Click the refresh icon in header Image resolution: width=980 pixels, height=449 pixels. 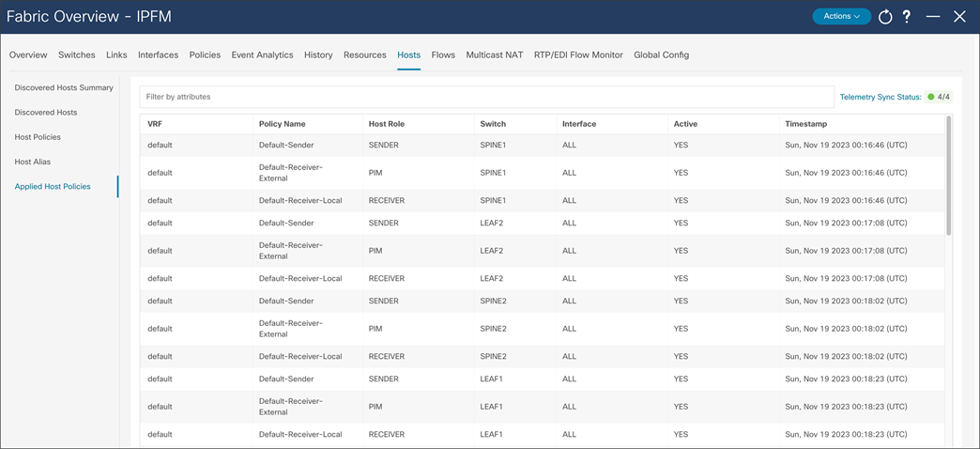pyautogui.click(x=885, y=17)
